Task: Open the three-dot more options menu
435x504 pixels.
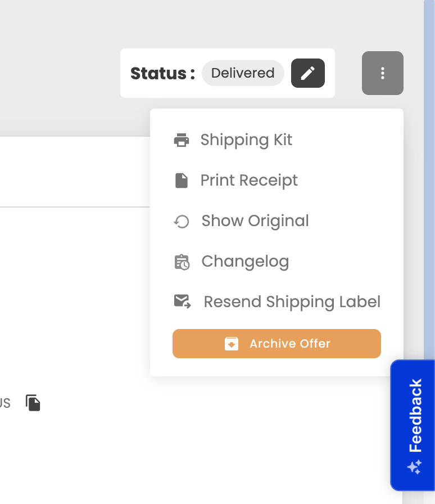Action: tap(382, 73)
